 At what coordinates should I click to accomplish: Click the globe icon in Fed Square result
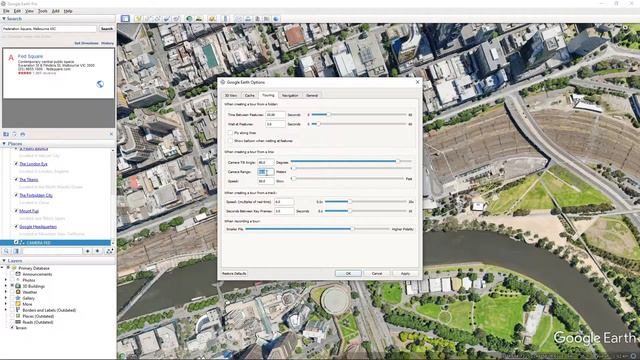100,84
